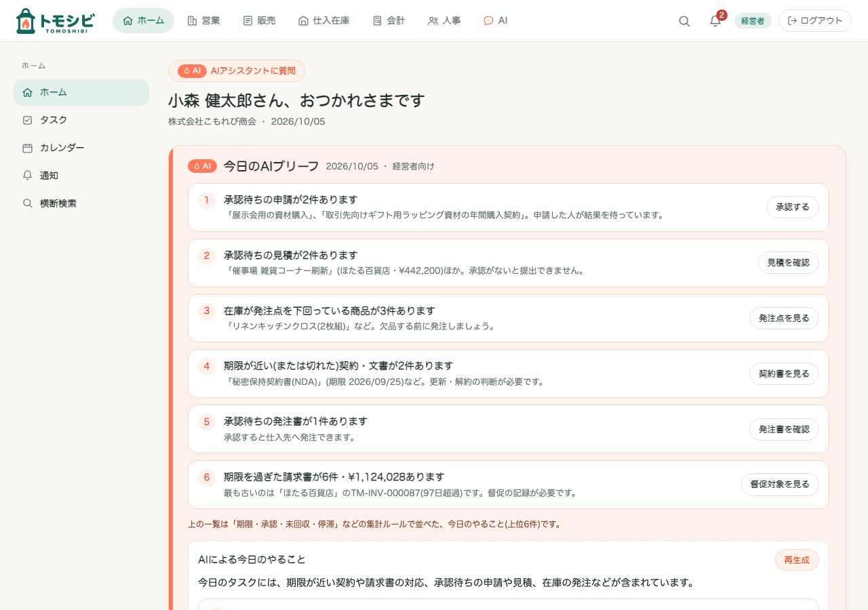Click the 督促対象を見る button
The width and height of the screenshot is (868, 610).
tap(780, 485)
